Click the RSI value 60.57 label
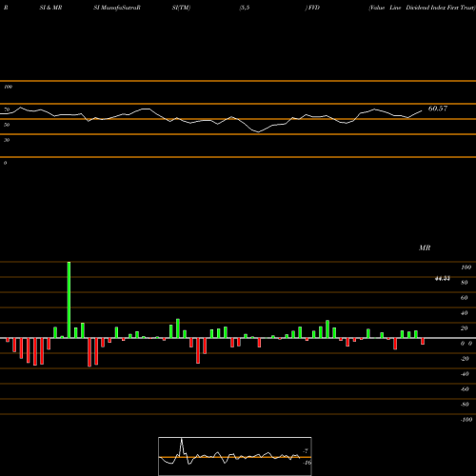The width and height of the screenshot is (476, 476). 438,109
